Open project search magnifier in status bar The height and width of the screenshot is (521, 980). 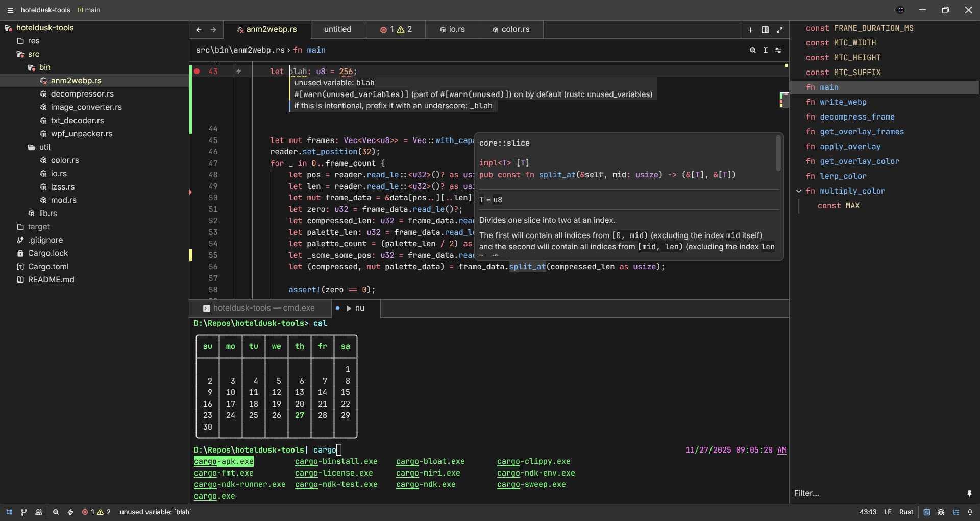(56, 512)
